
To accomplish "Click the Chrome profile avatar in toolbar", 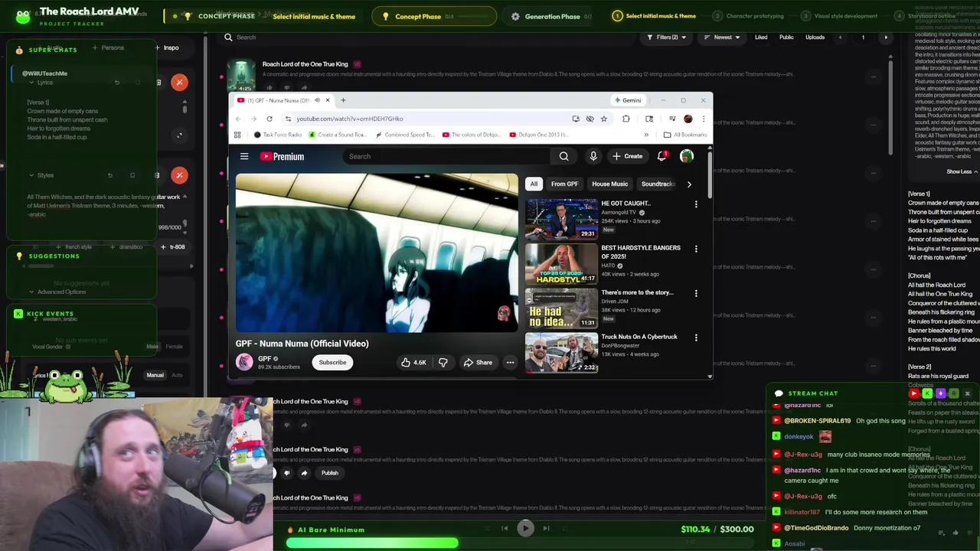I will tap(688, 119).
